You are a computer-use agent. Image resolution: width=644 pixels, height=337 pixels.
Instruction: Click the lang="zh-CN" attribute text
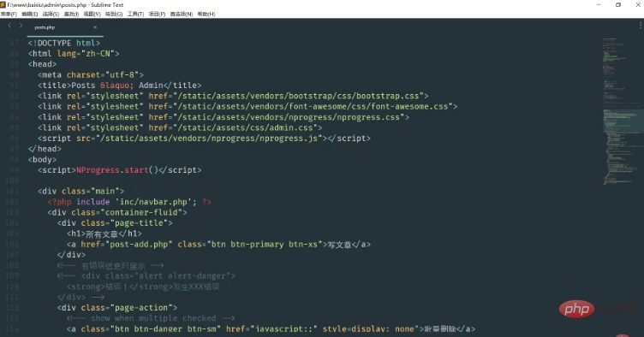pos(86,54)
